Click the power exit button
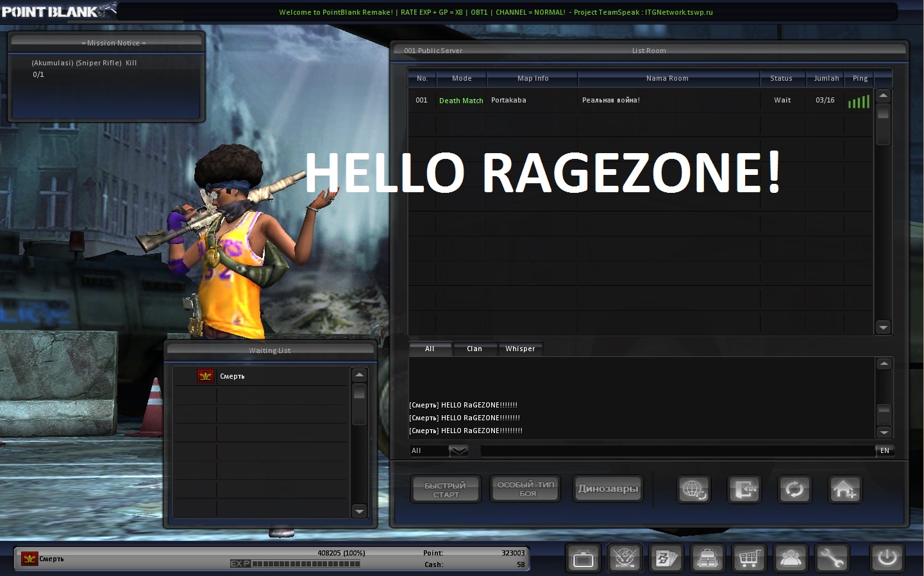Image resolution: width=924 pixels, height=576 pixels. point(887,558)
